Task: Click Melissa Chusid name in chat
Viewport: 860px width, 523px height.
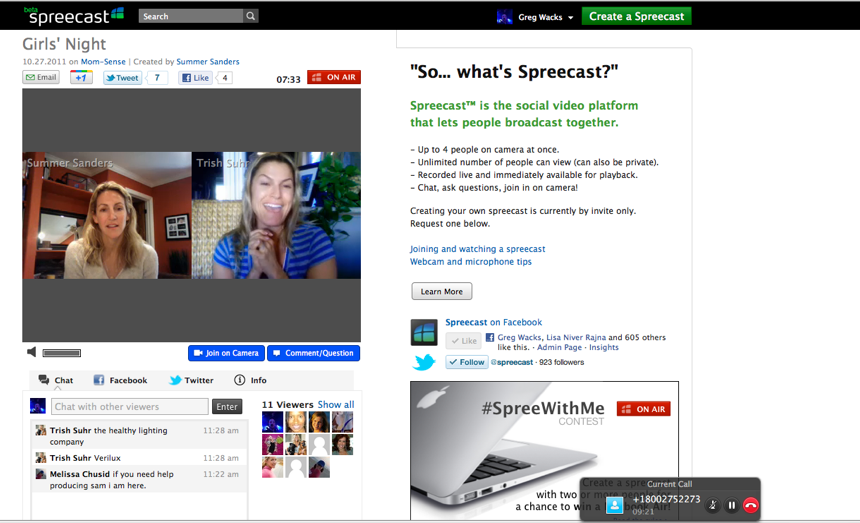Action: (80, 474)
